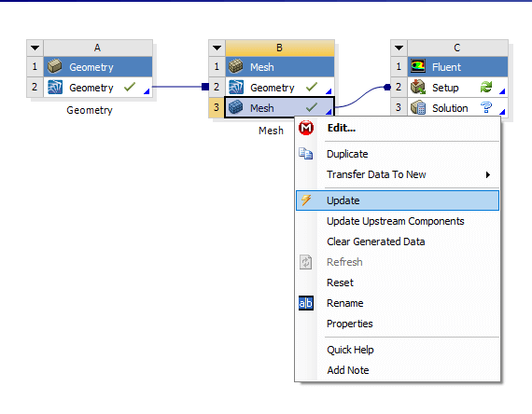Click the Solution calculator icon in system C

(418, 108)
